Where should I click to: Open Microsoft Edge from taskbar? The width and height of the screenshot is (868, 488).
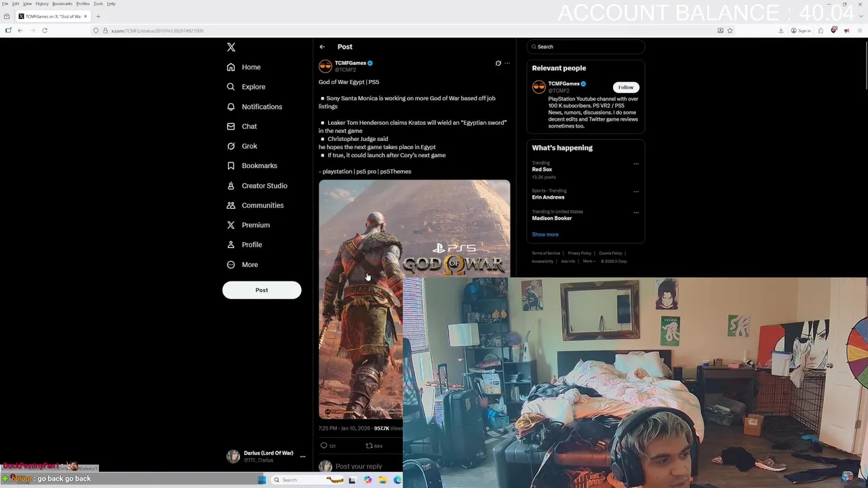(x=397, y=480)
